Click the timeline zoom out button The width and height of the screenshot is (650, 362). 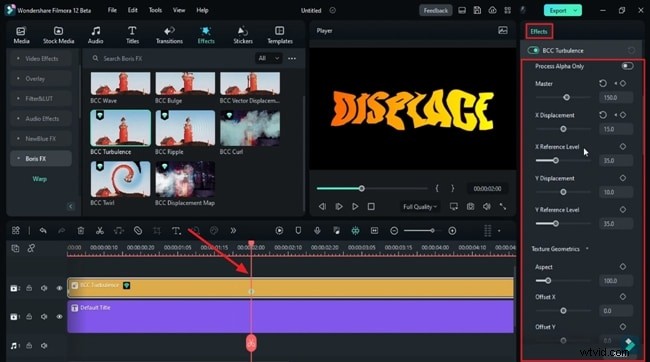tap(394, 231)
